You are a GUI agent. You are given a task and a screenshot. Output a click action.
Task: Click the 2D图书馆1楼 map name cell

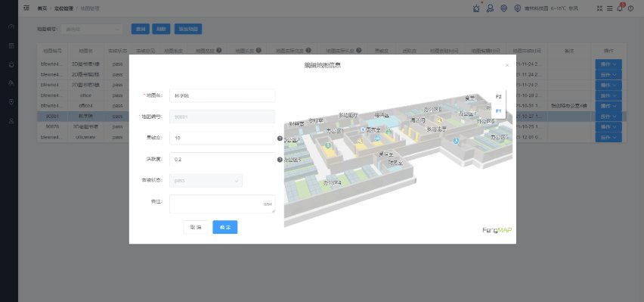85,64
